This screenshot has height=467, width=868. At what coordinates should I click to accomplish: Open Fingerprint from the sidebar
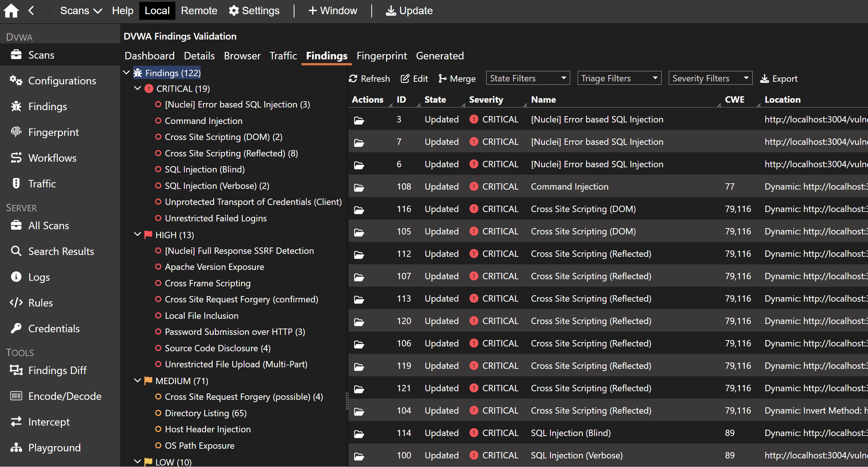point(53,133)
